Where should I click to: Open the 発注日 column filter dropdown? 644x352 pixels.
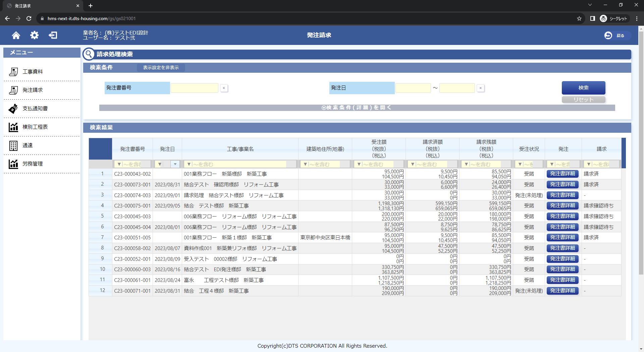pos(175,164)
